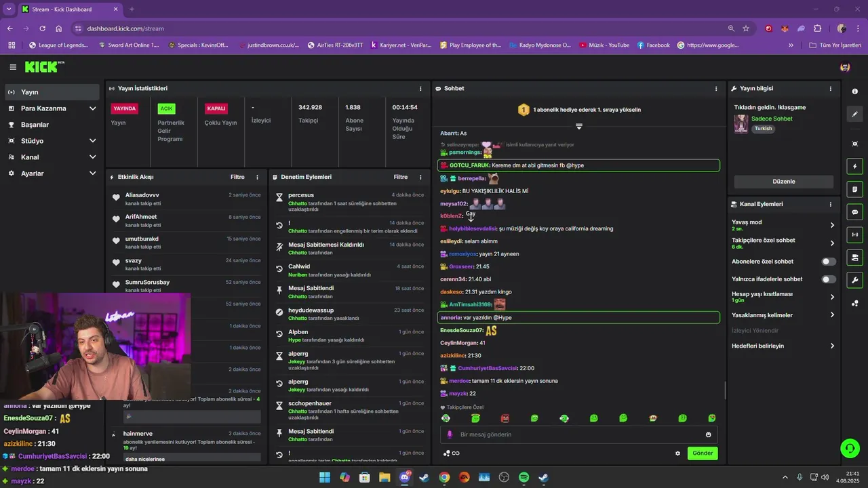Select Yayın in the left sidebar
The height and width of the screenshot is (488, 868).
[52, 92]
